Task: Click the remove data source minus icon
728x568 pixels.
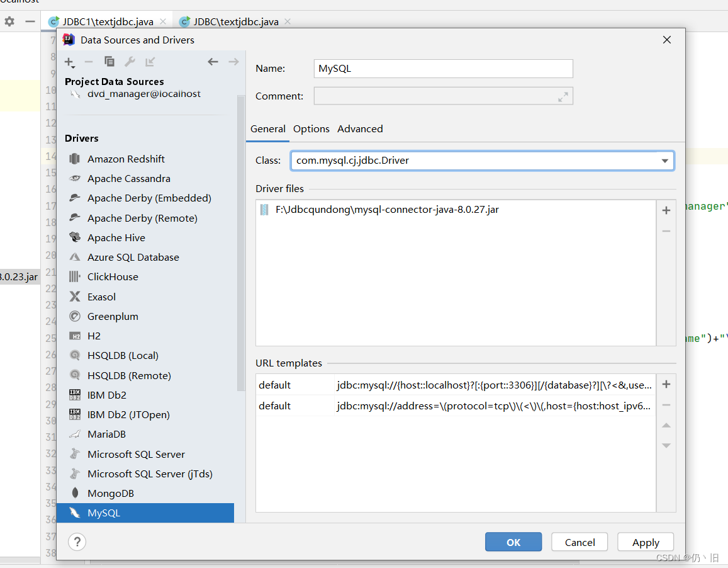Action: pyautogui.click(x=89, y=61)
